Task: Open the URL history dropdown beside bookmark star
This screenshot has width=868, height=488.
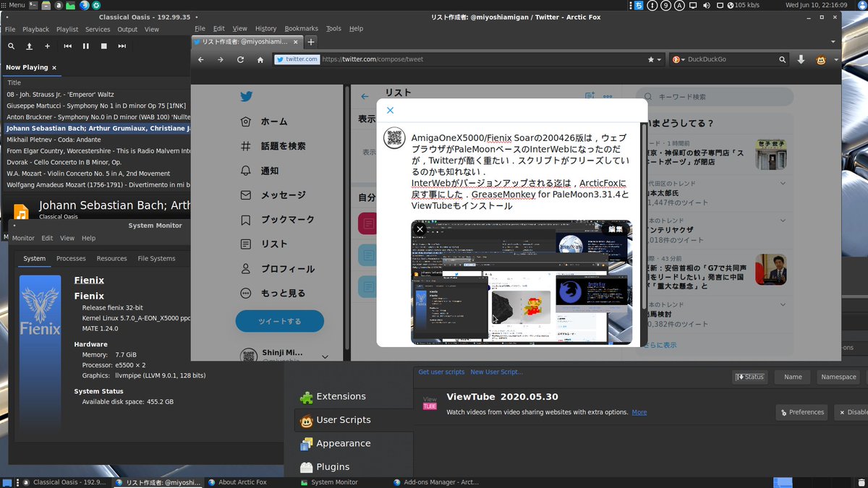Action: tap(659, 59)
